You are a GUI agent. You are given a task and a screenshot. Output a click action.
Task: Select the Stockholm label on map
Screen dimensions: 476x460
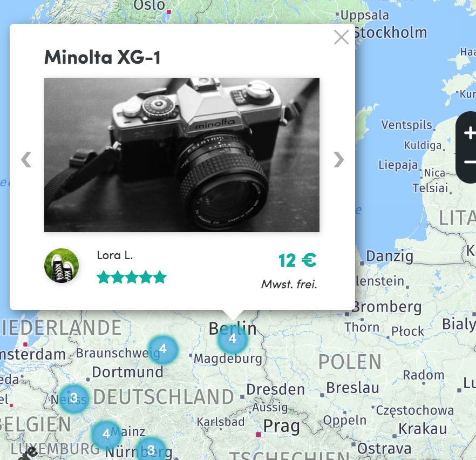coord(390,32)
